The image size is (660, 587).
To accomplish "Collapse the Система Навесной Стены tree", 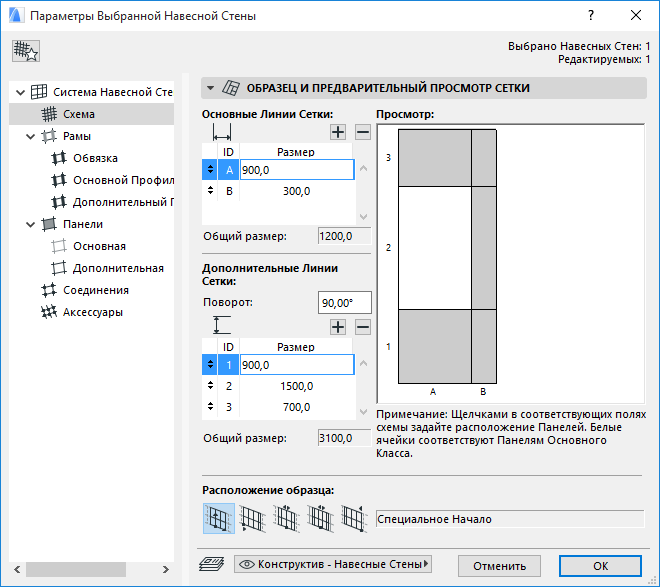I will pos(20,92).
